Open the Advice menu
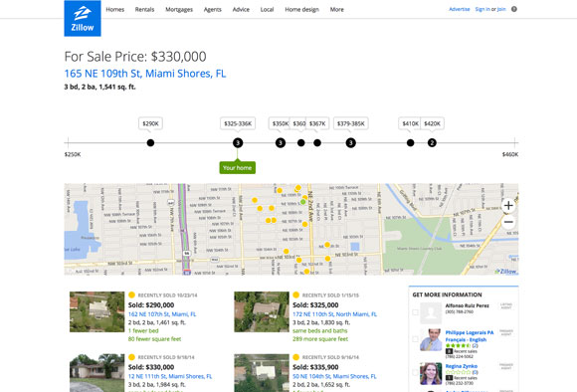This screenshot has height=392, width=577. (241, 10)
